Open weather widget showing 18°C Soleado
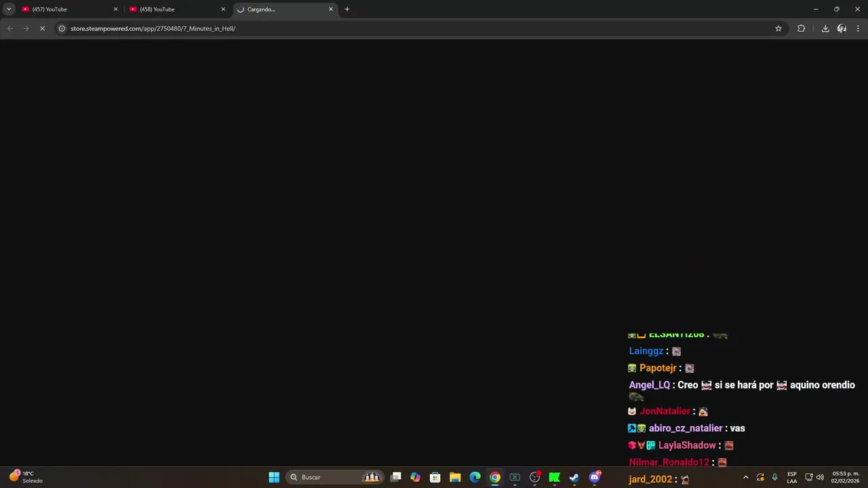The image size is (868, 488). pos(27,477)
